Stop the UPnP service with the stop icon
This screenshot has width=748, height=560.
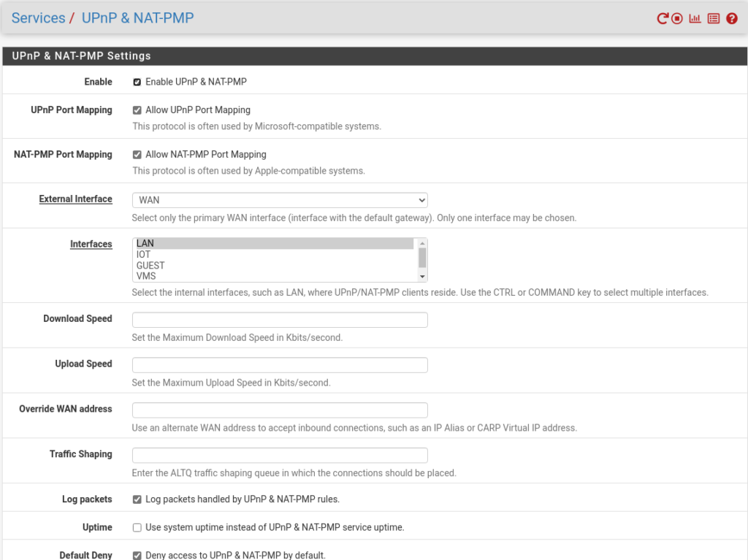tap(677, 19)
